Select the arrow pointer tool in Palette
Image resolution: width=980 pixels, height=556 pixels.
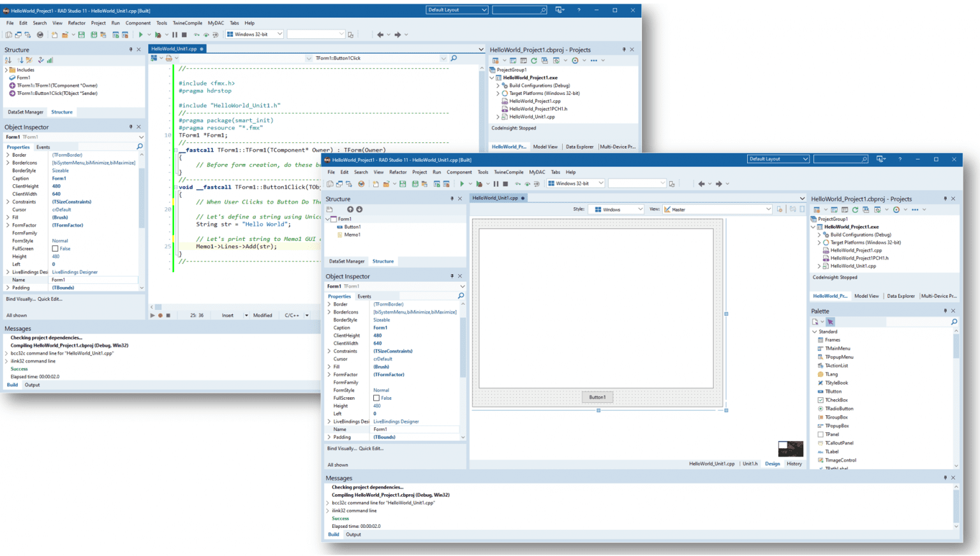[830, 322]
